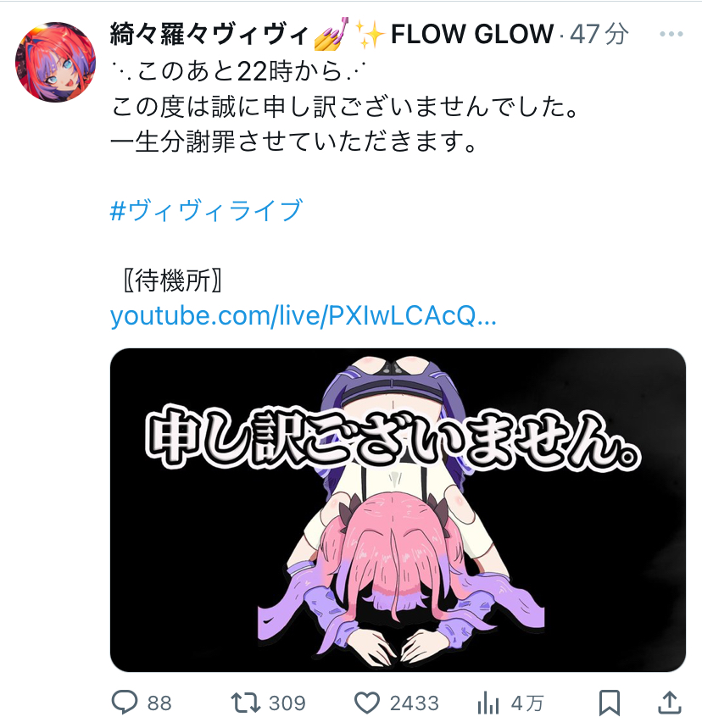Click the retweet arrows icon
The image size is (702, 728).
246,703
